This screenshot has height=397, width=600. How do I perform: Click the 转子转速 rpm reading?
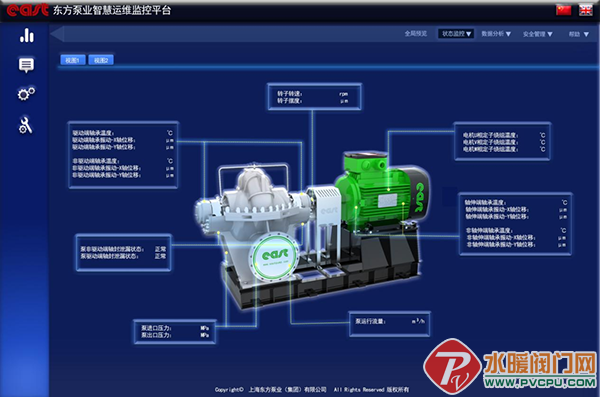313,93
